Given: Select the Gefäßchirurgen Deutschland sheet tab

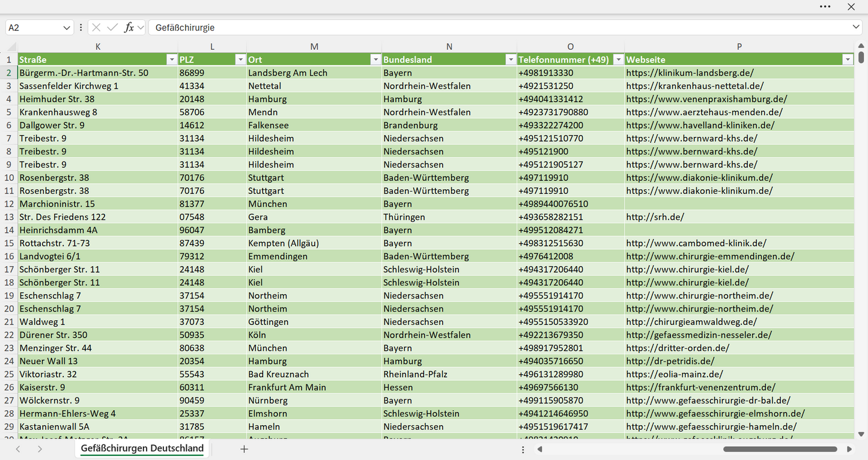Looking at the screenshot, I should pos(142,449).
